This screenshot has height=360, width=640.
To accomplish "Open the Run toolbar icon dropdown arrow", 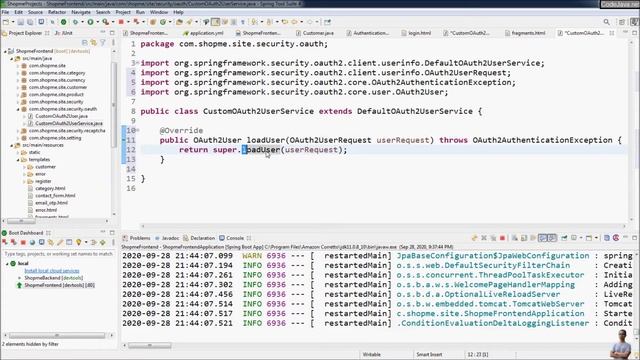I will [97, 22].
